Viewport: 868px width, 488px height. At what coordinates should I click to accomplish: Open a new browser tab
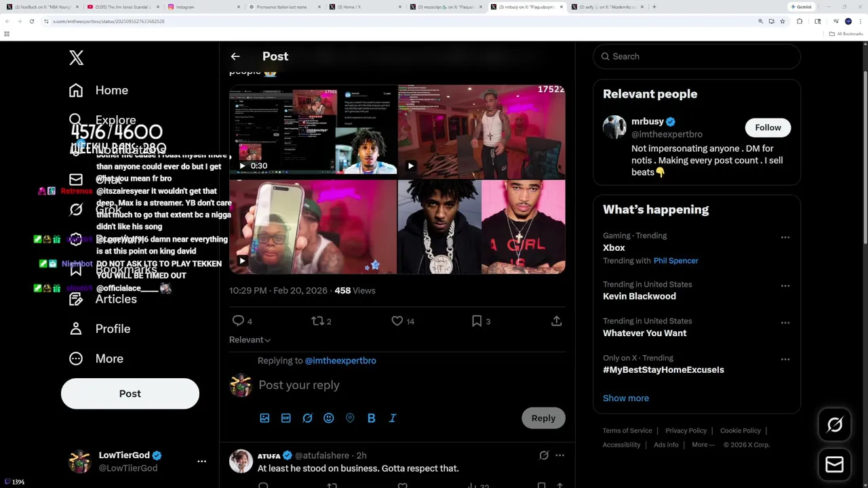tap(654, 7)
